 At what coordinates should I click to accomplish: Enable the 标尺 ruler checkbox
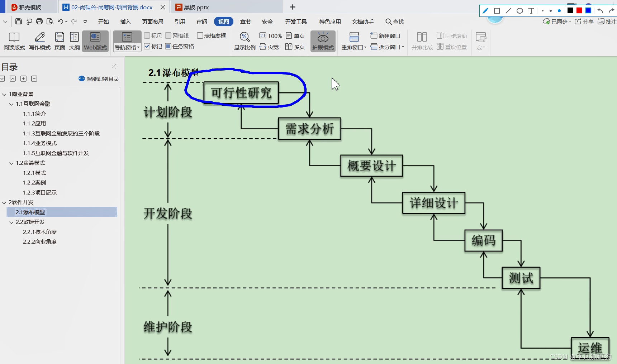[147, 35]
